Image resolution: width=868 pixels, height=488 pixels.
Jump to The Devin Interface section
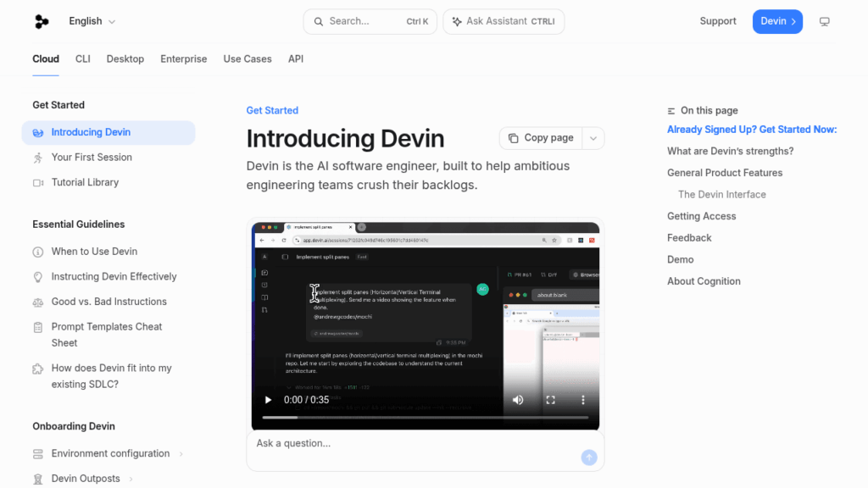[x=722, y=194]
